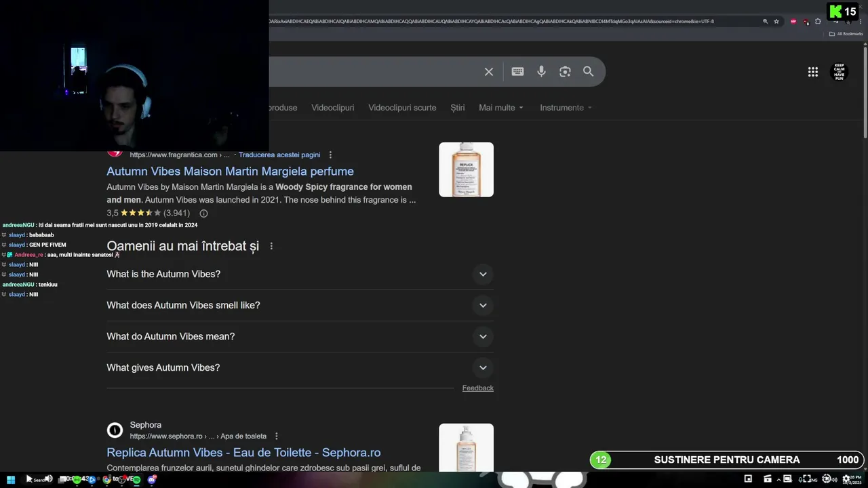Switch to Știri news tab

458,108
